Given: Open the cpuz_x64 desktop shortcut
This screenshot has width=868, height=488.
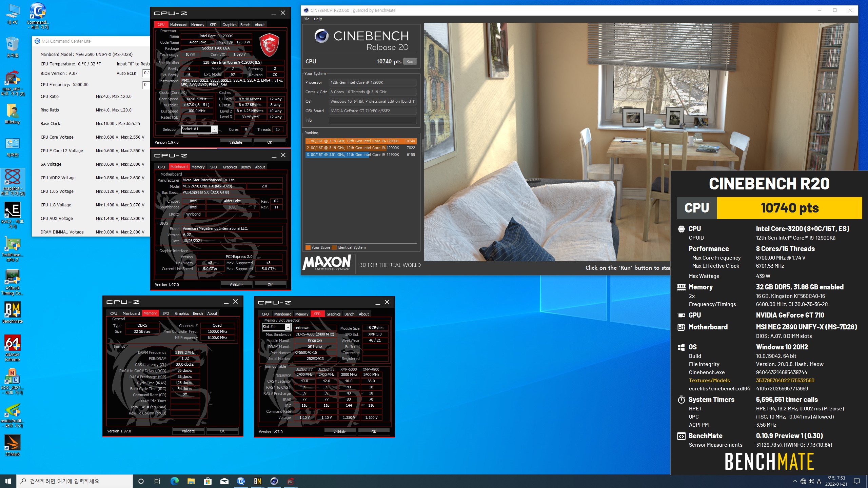Looking at the screenshot, I should [13, 83].
